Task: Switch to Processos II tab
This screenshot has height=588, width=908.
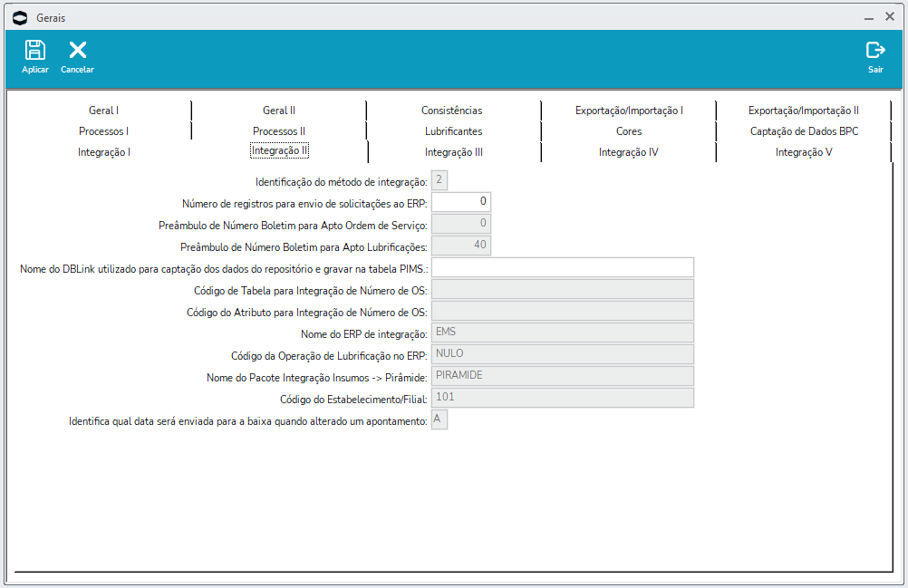Action: point(279,131)
